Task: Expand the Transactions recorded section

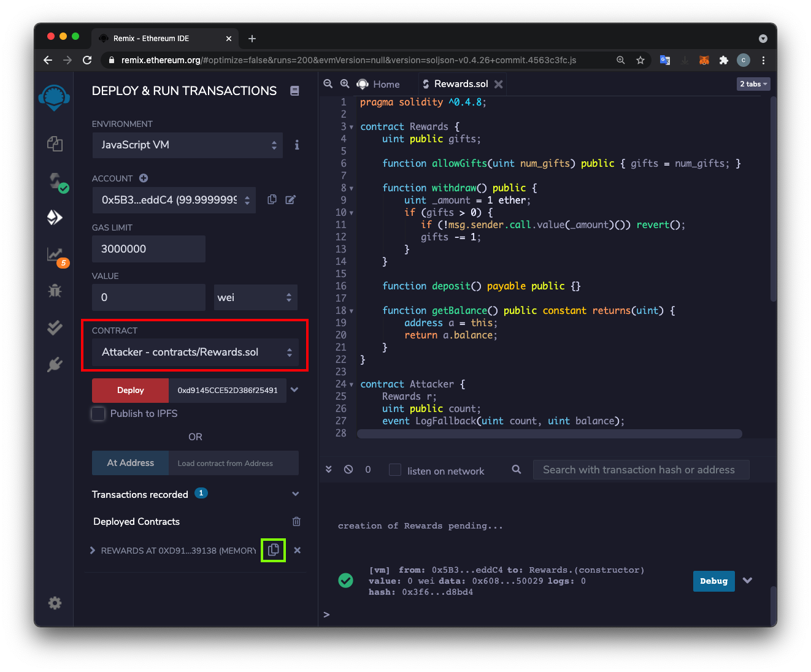Action: click(295, 494)
